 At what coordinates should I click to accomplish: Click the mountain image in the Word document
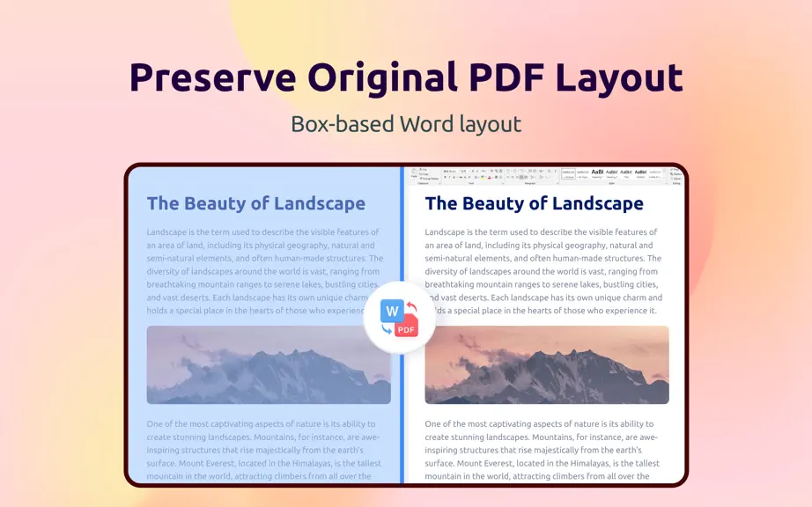tap(547, 364)
